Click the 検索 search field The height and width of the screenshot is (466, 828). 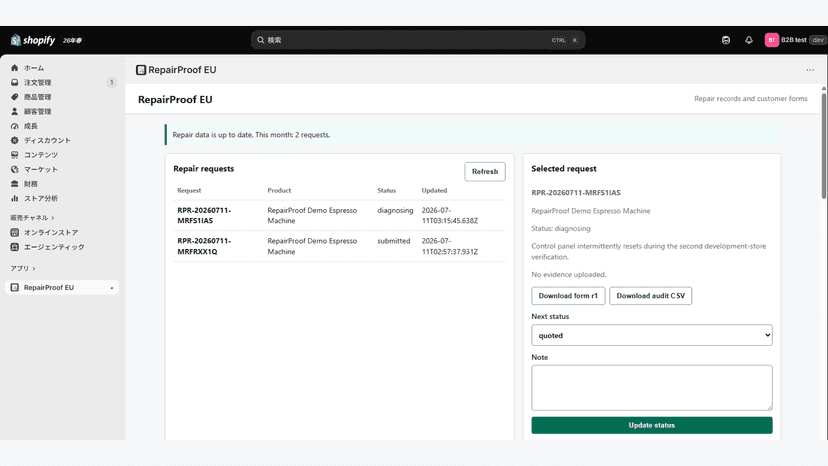[x=418, y=40]
